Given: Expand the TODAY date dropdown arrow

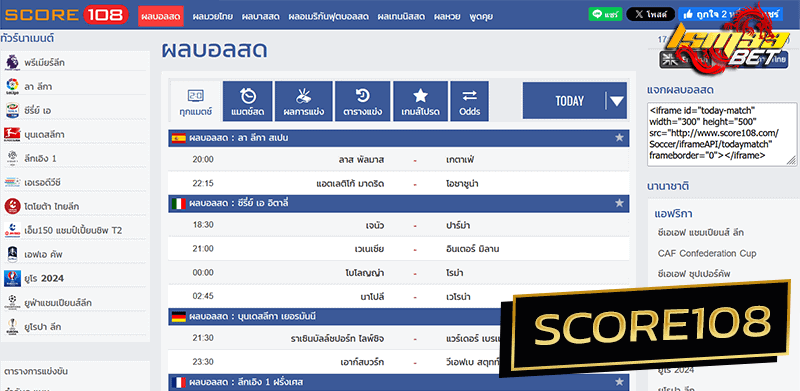Looking at the screenshot, I should (x=617, y=101).
